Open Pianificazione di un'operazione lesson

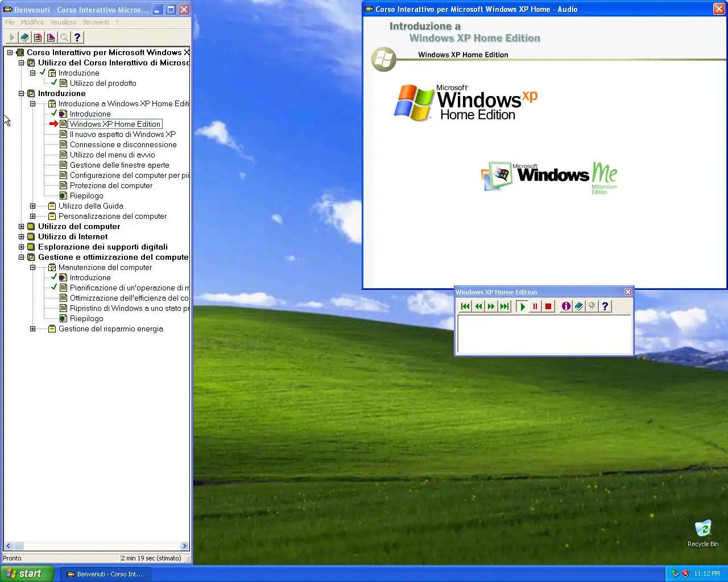point(129,288)
